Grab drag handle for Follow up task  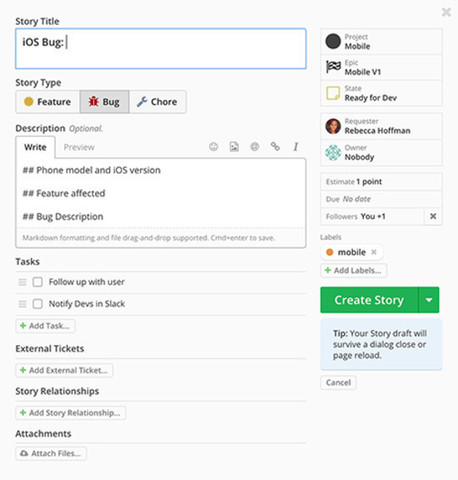click(22, 282)
